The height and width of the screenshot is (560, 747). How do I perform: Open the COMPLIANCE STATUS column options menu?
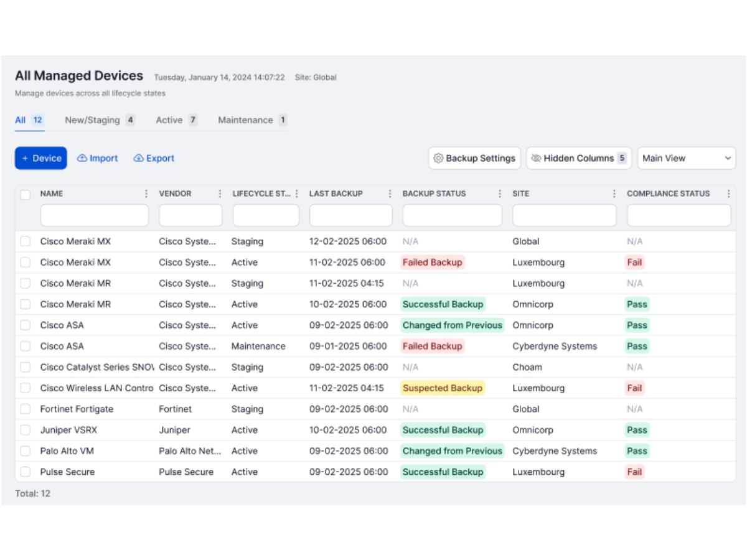(x=729, y=194)
